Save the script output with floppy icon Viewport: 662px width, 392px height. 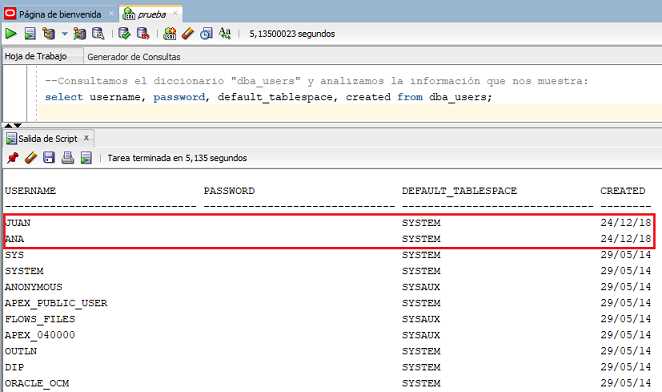(49, 158)
